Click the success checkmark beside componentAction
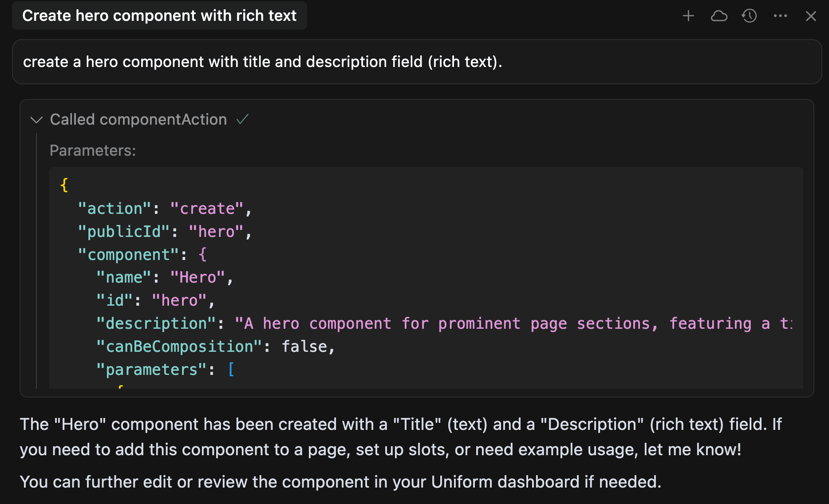 coord(243,119)
